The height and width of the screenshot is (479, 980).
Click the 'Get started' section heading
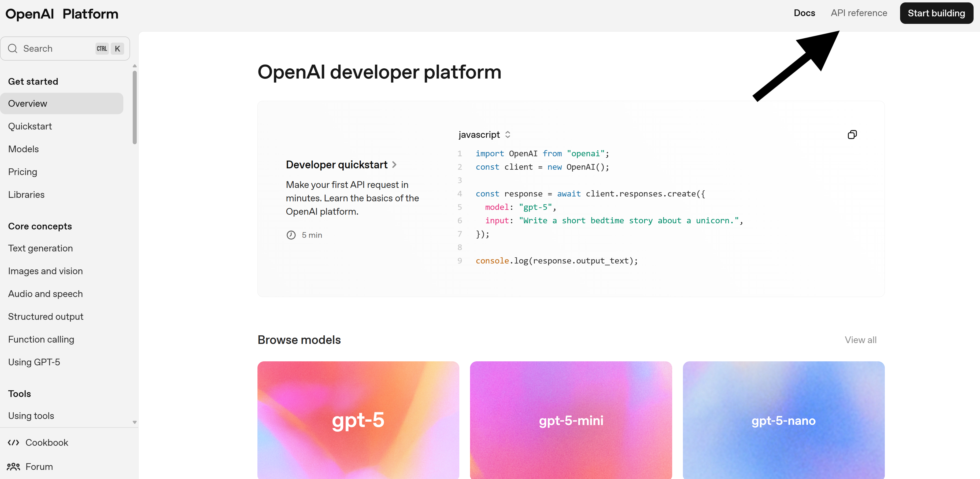(x=33, y=81)
